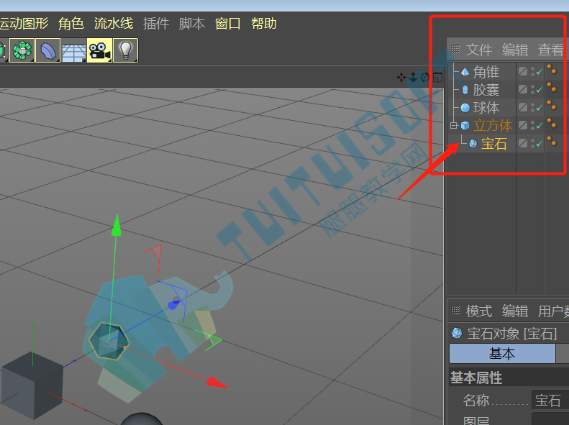
Task: Open the 流水线 menu
Action: tap(114, 24)
